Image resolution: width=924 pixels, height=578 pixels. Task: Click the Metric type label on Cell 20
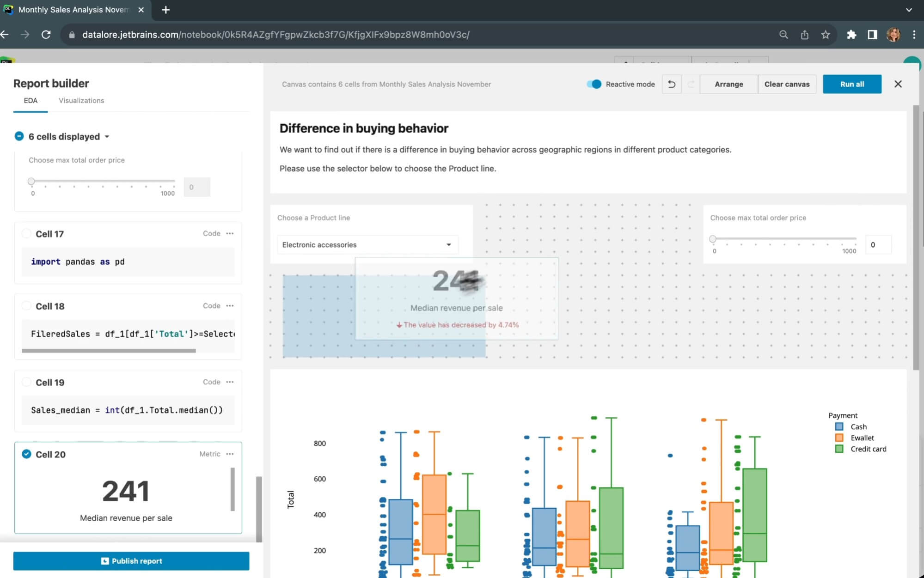(210, 454)
